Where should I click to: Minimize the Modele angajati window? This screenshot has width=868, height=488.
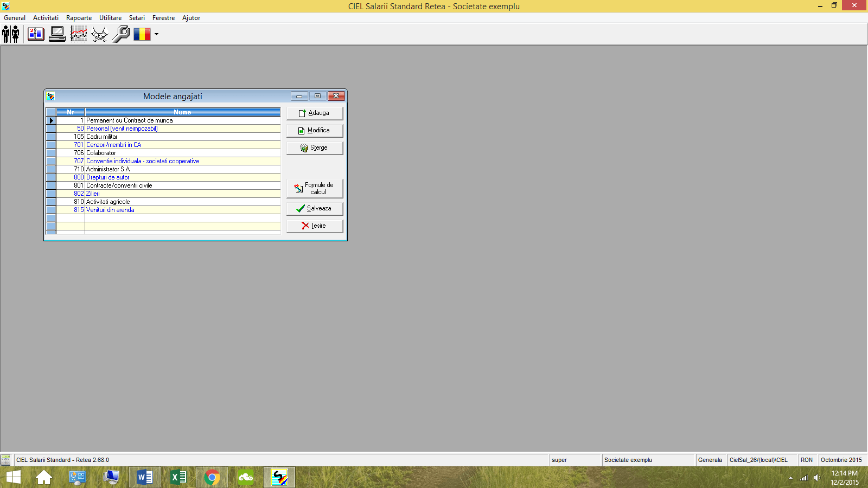click(299, 96)
